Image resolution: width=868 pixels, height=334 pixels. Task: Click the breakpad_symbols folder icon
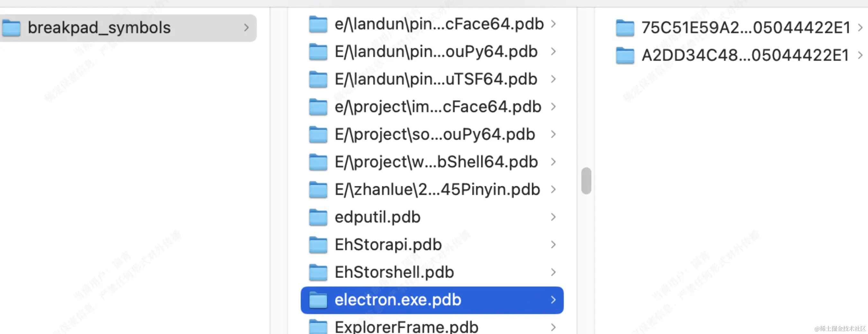(x=11, y=28)
